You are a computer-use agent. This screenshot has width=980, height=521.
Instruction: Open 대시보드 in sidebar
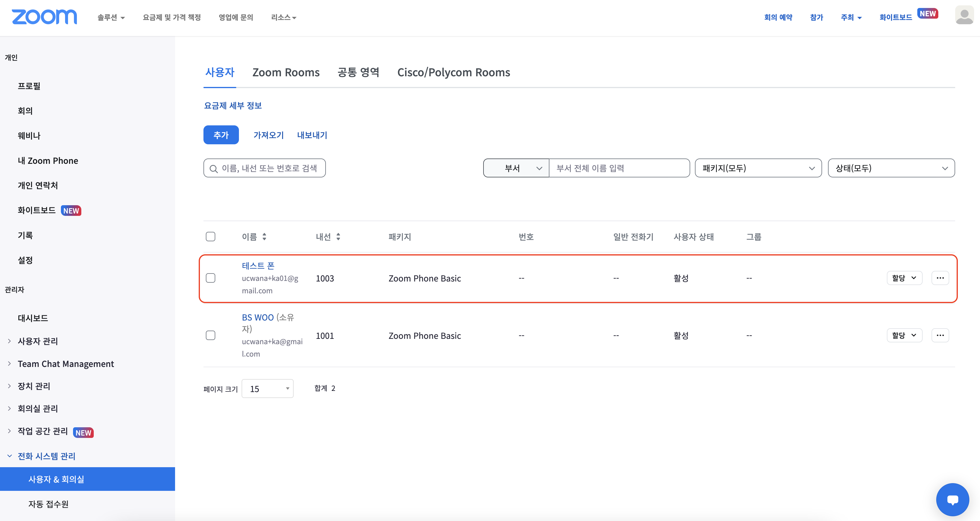[33, 318]
